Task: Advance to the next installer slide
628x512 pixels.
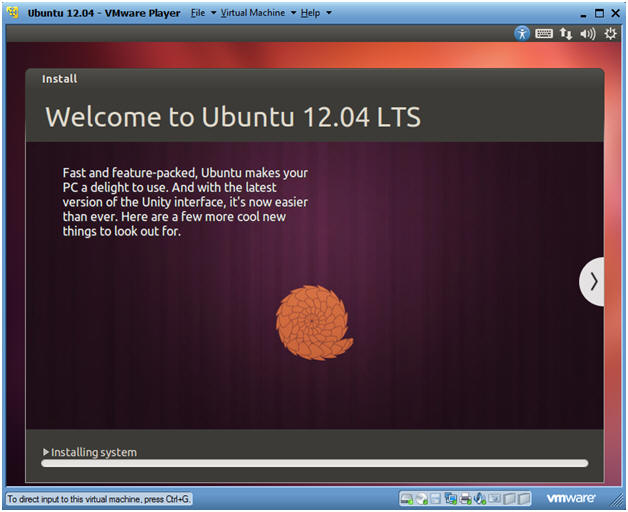Action: click(592, 282)
